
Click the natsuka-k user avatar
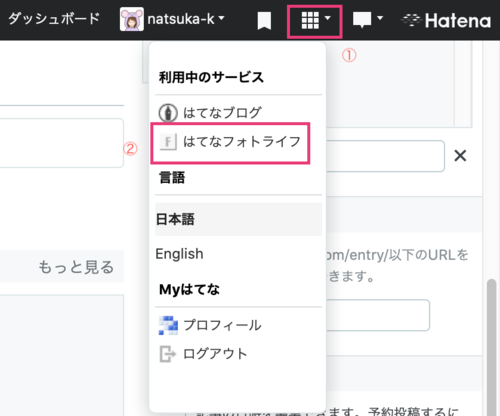(132, 19)
